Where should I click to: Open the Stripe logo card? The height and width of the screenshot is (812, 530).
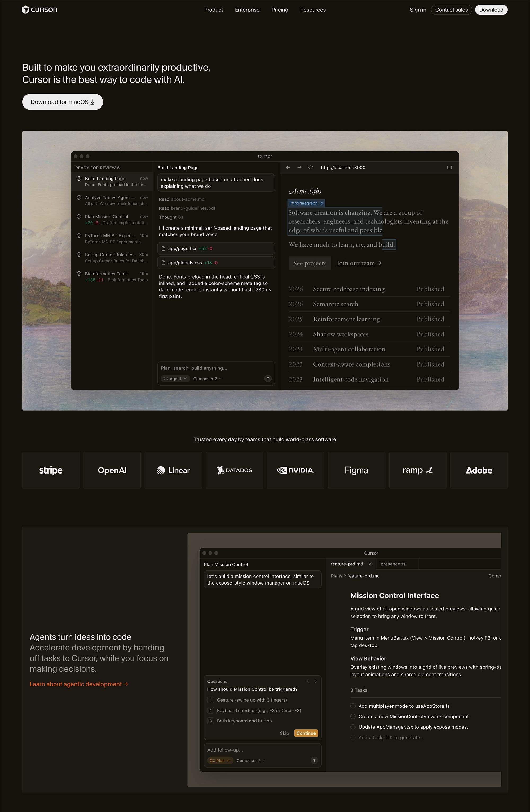pos(51,470)
